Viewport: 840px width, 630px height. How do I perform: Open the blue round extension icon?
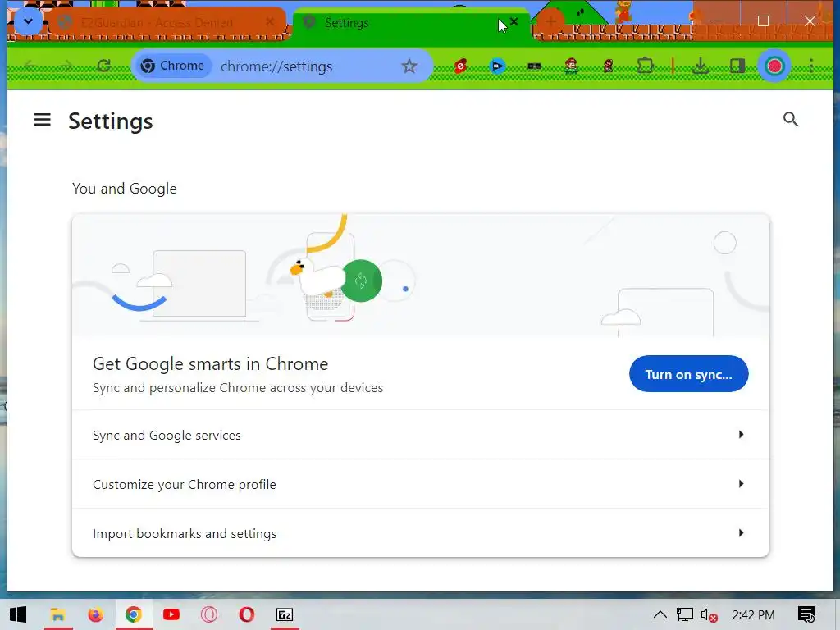tap(497, 66)
